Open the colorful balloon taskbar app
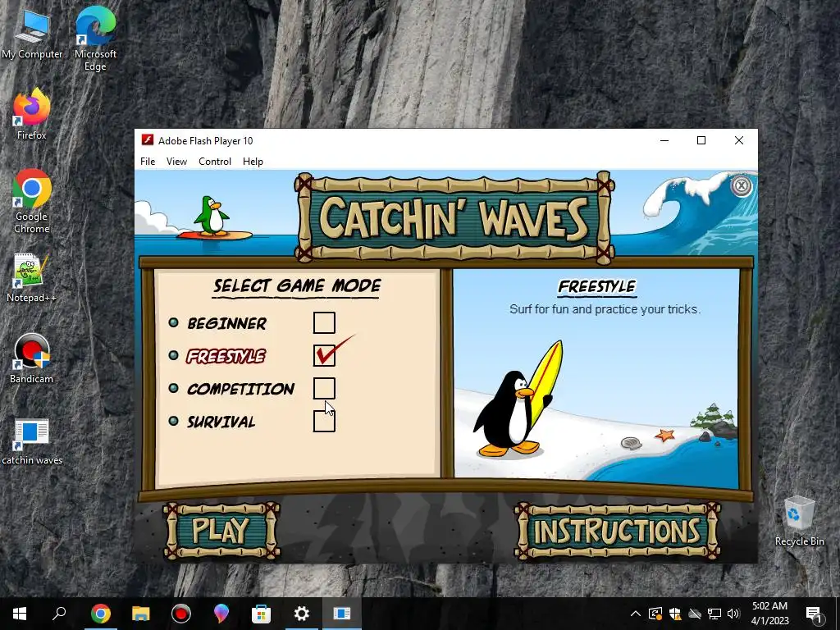 pyautogui.click(x=221, y=614)
